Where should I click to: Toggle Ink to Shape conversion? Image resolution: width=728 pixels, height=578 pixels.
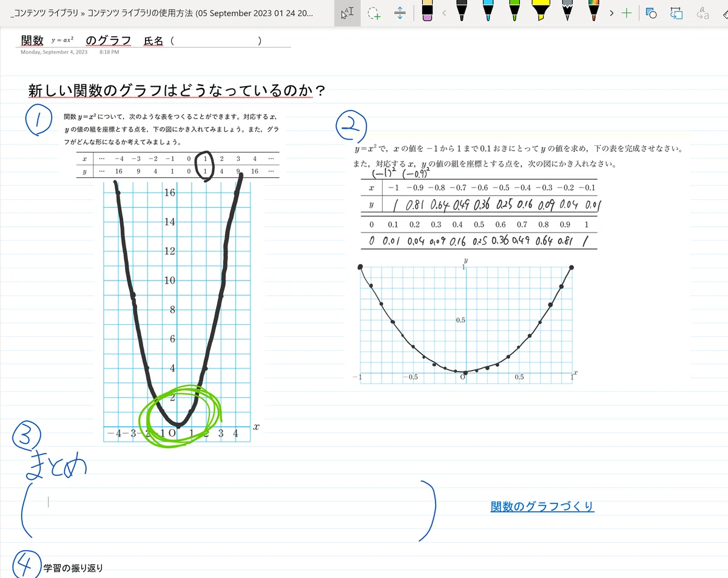(676, 13)
